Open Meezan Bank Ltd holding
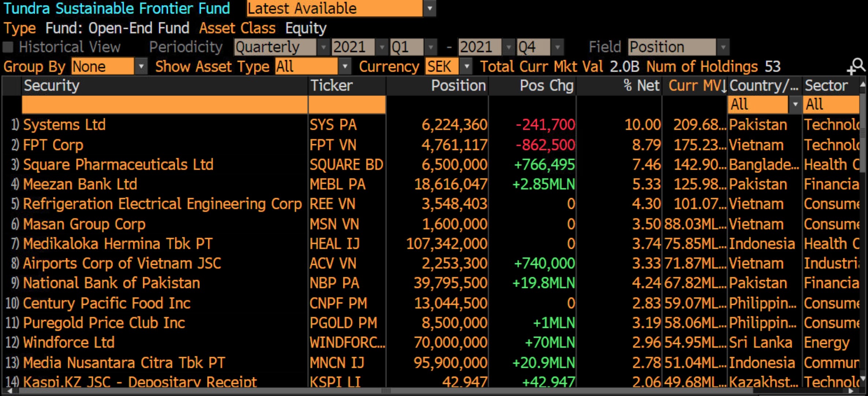Viewport: 868px width, 396px height. (x=80, y=184)
